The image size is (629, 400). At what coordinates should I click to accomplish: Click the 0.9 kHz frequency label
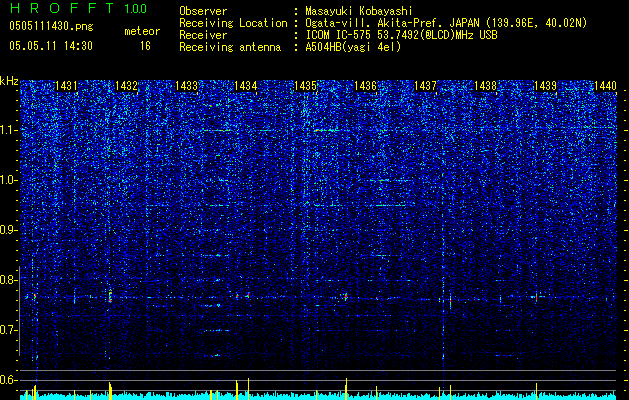[9, 230]
